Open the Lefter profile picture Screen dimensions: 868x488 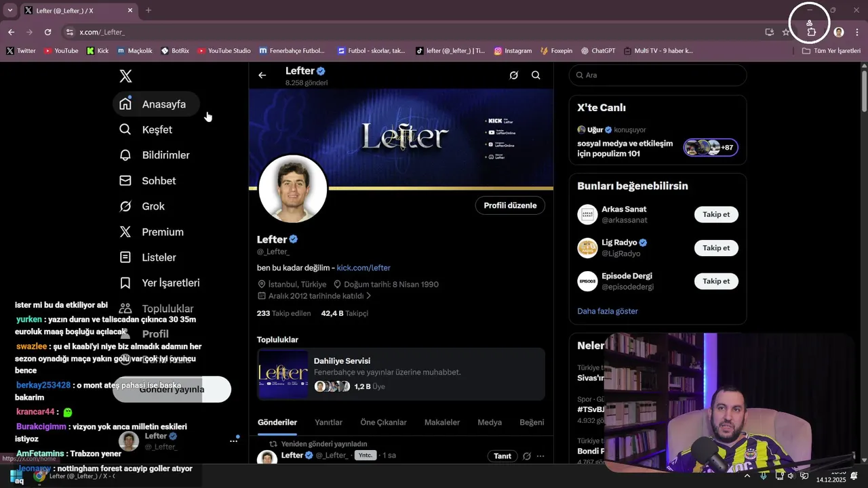click(293, 189)
